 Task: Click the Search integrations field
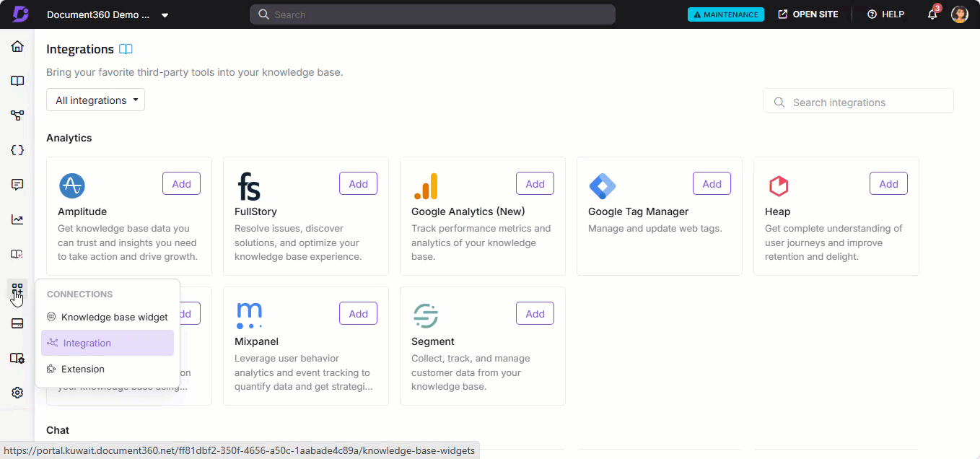(858, 102)
